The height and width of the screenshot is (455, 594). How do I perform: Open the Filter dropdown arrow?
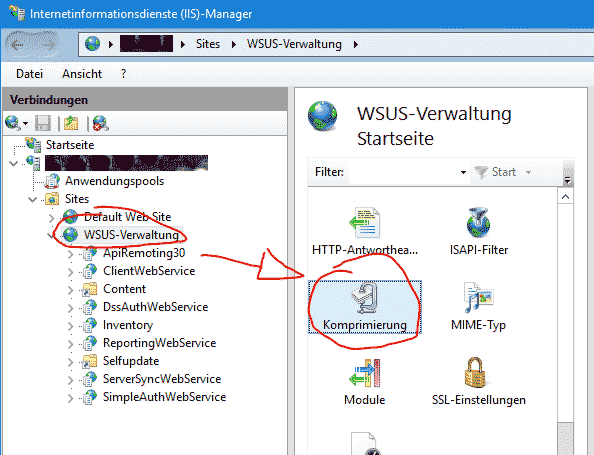(x=463, y=172)
